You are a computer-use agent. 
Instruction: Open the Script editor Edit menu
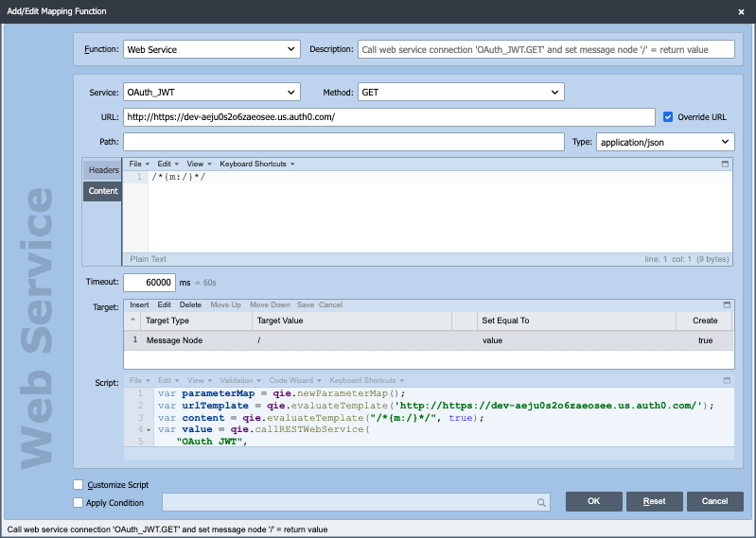[x=168, y=380]
